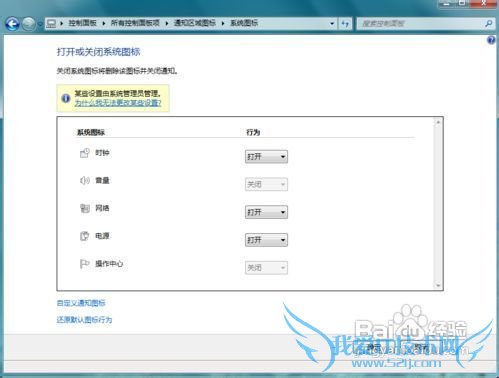This screenshot has width=499, height=378.
Task: Click 系统图标 breadcrumb
Action: (x=244, y=23)
